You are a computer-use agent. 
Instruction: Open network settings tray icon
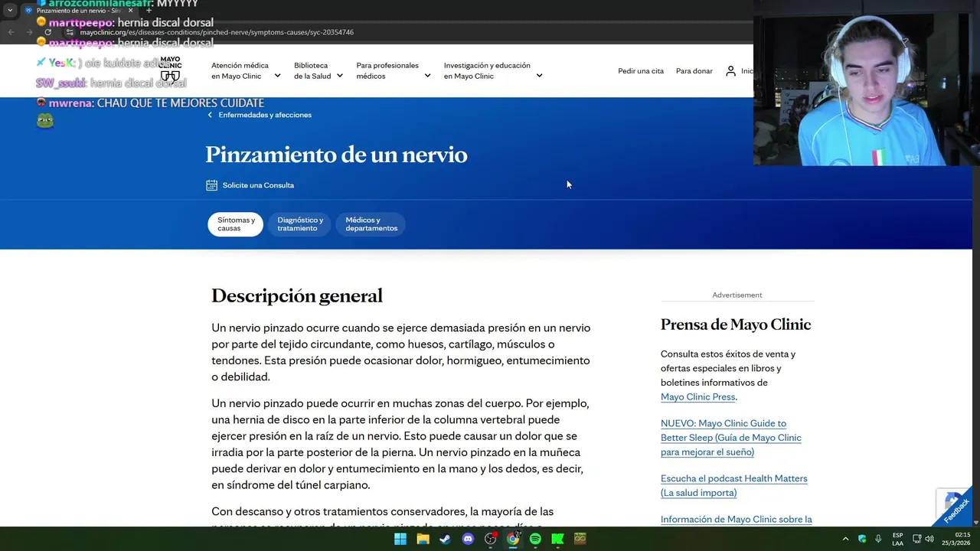tap(916, 539)
